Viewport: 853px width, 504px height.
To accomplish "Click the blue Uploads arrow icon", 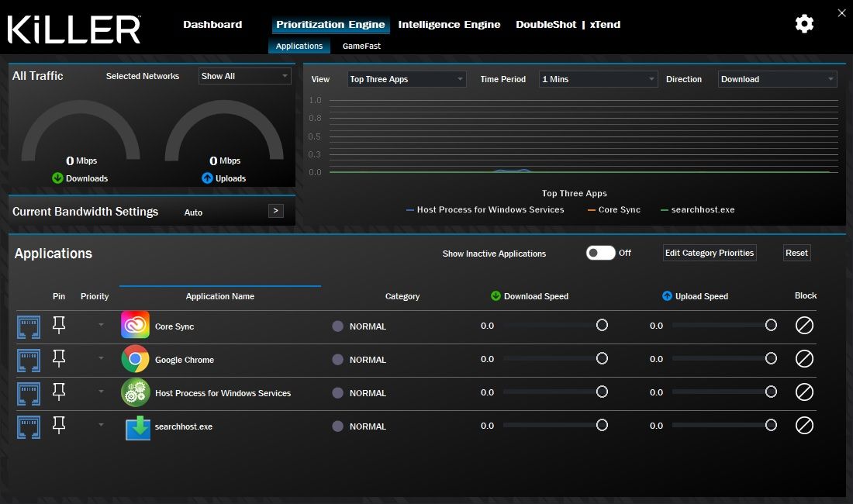I will [207, 178].
